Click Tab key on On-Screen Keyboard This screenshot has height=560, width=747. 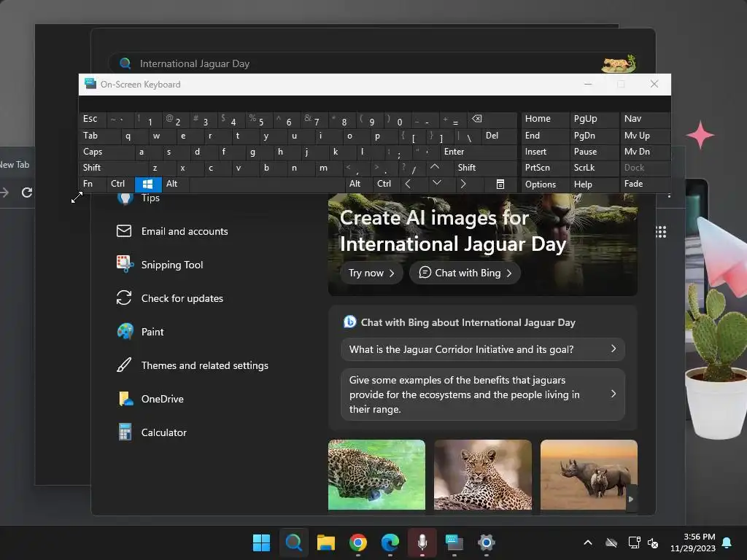(99, 136)
